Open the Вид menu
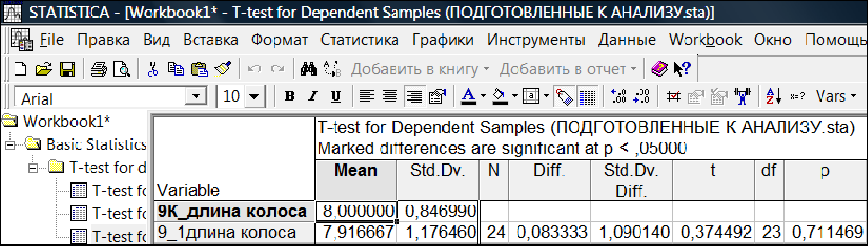Screen dimensions: 868x252 (156, 40)
